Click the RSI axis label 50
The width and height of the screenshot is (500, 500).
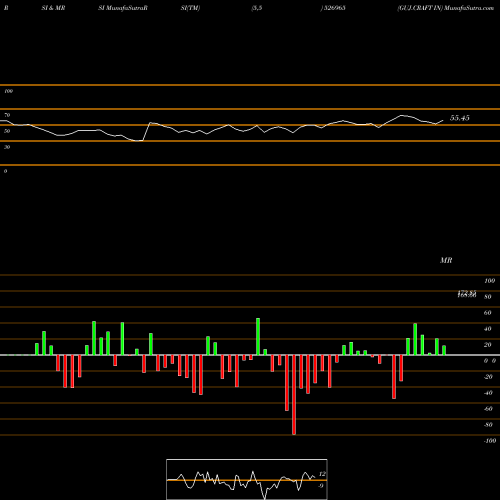[x=7, y=131]
